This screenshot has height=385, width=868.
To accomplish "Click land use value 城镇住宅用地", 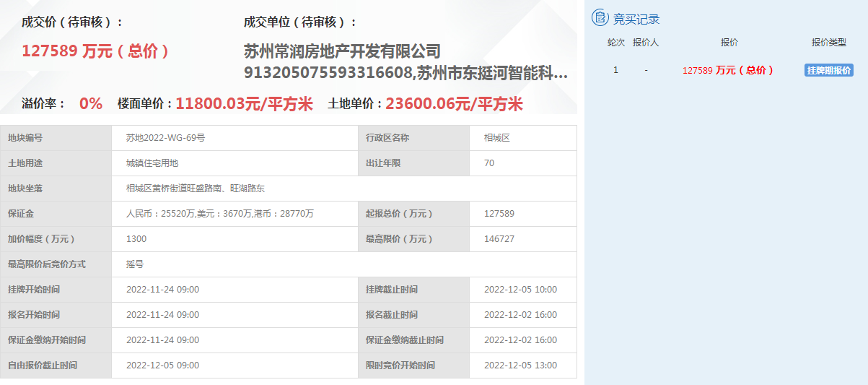I will (x=152, y=163).
